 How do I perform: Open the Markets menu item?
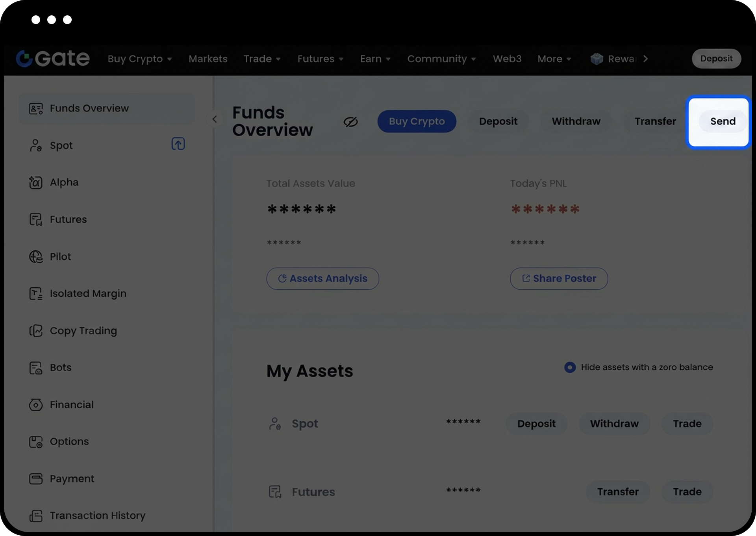pos(208,59)
